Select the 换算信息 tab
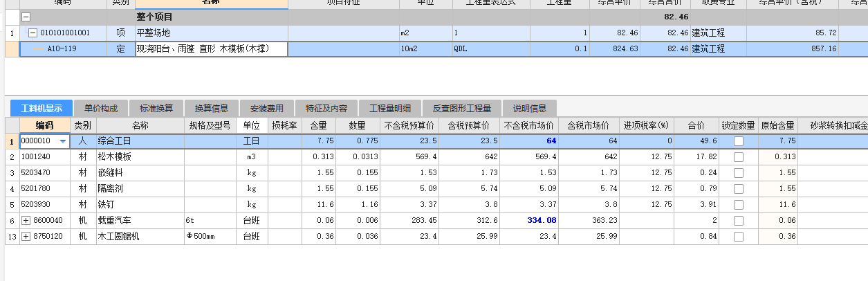 click(212, 108)
